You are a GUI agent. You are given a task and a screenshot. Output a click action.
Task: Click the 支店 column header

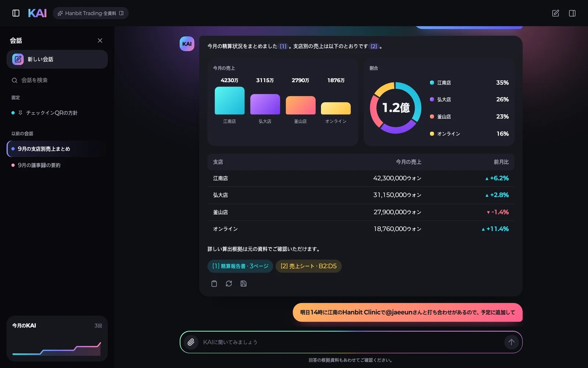click(218, 162)
